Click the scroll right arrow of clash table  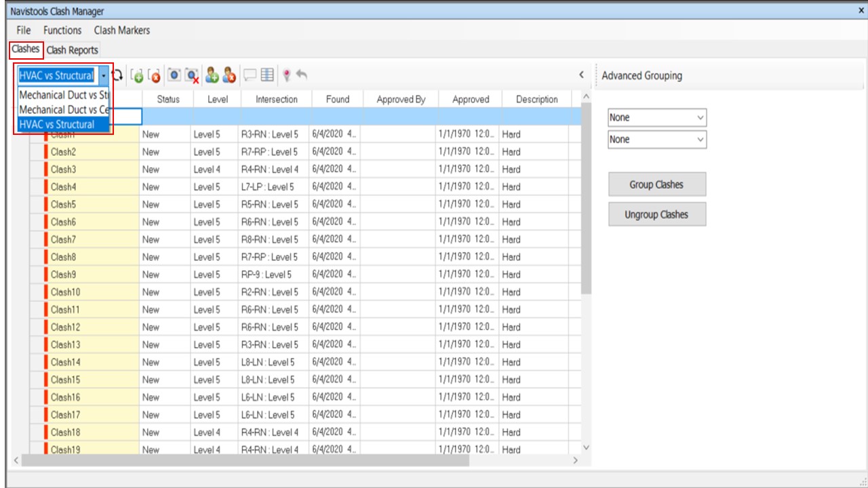[x=576, y=460]
